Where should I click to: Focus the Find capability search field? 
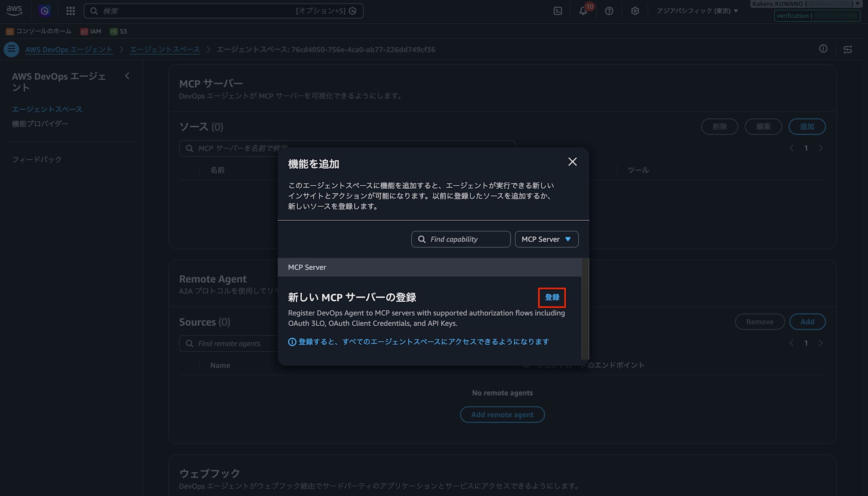(x=461, y=239)
